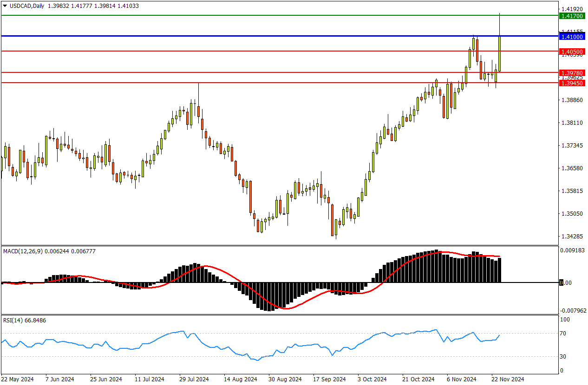Click the red 1.39780 price label
The height and width of the screenshot is (385, 588).
click(572, 73)
